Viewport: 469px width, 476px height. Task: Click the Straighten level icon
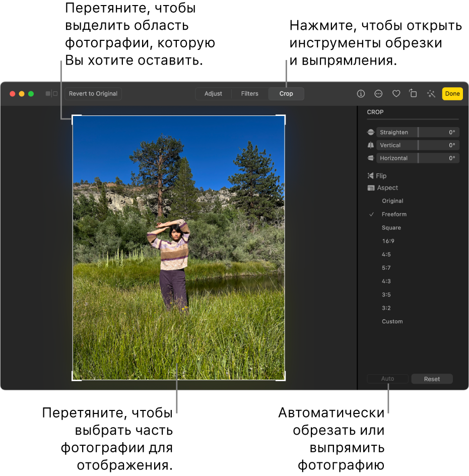click(371, 132)
